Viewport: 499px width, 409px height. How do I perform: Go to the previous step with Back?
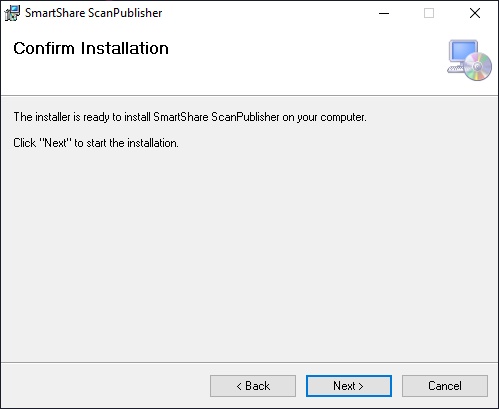[x=253, y=386]
